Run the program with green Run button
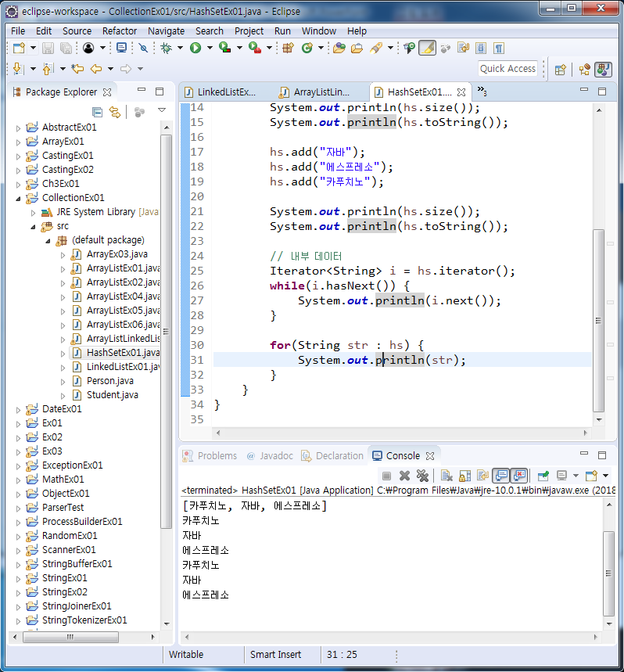Image resolution: width=624 pixels, height=672 pixels. 195,48
